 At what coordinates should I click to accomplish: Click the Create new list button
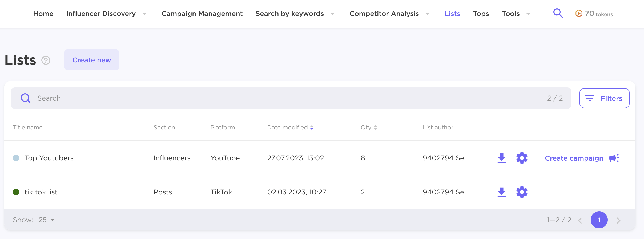pyautogui.click(x=91, y=60)
